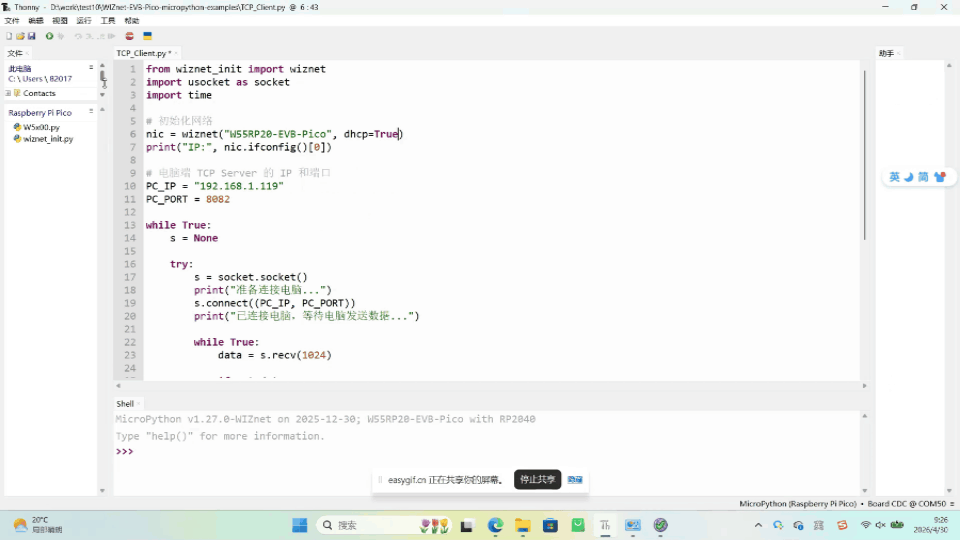Select the 助手 assistant panel tab
The height and width of the screenshot is (540, 960).
coord(886,53)
